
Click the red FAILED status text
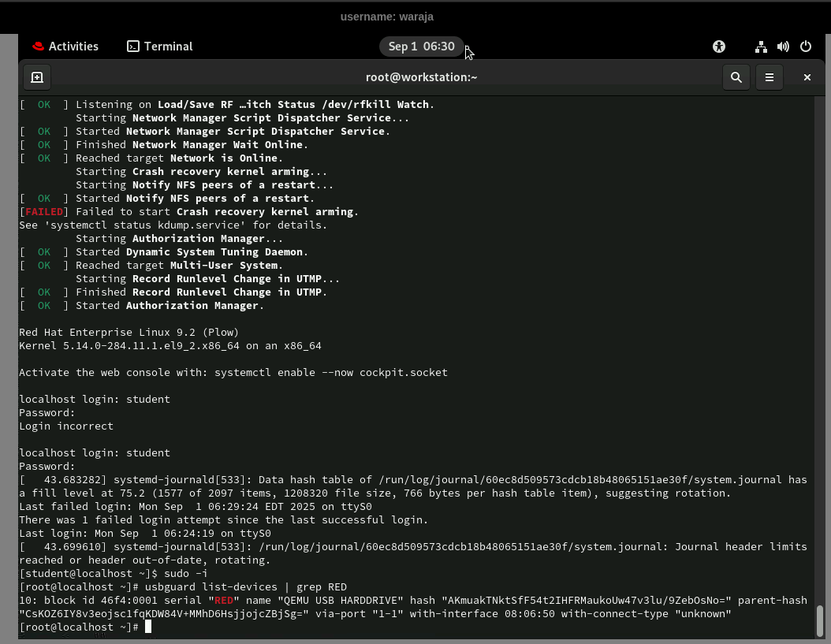(x=44, y=211)
